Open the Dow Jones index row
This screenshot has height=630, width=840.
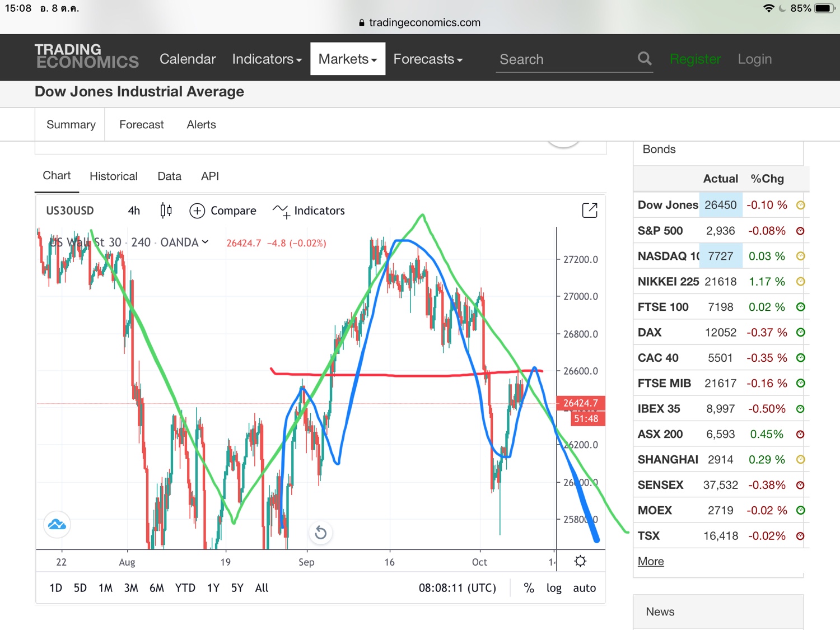click(721, 205)
